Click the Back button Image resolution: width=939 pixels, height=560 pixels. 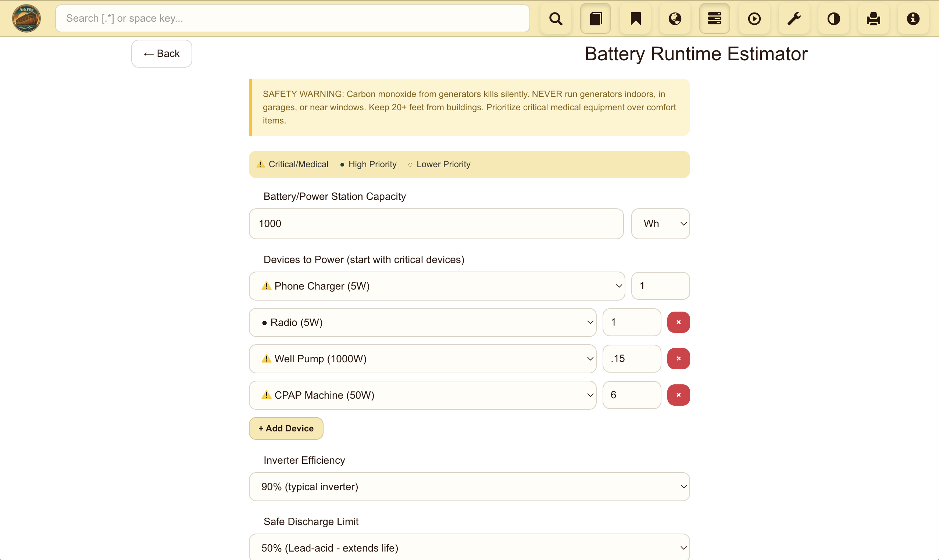[162, 54]
